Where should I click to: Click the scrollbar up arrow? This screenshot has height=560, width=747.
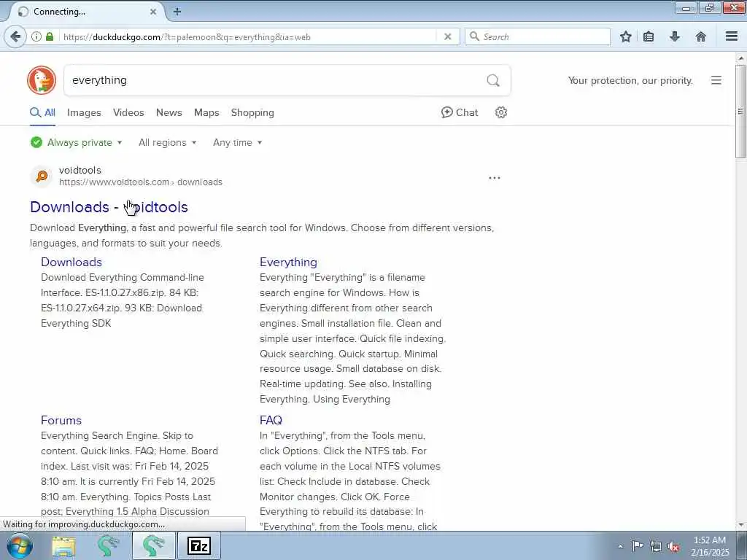tap(740, 58)
